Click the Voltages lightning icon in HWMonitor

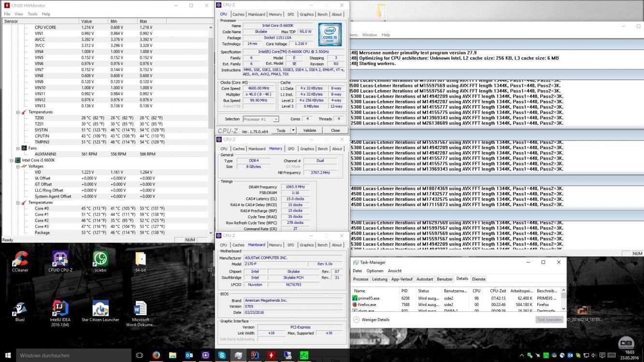click(x=24, y=166)
